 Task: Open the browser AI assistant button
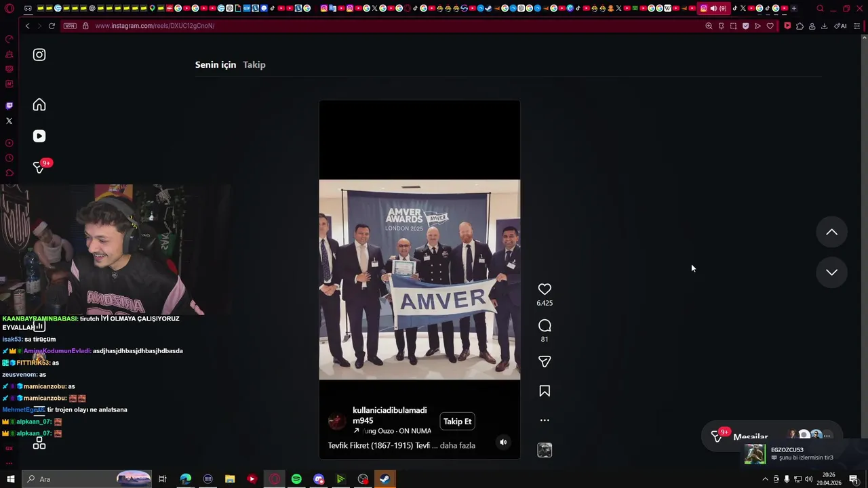coord(840,26)
